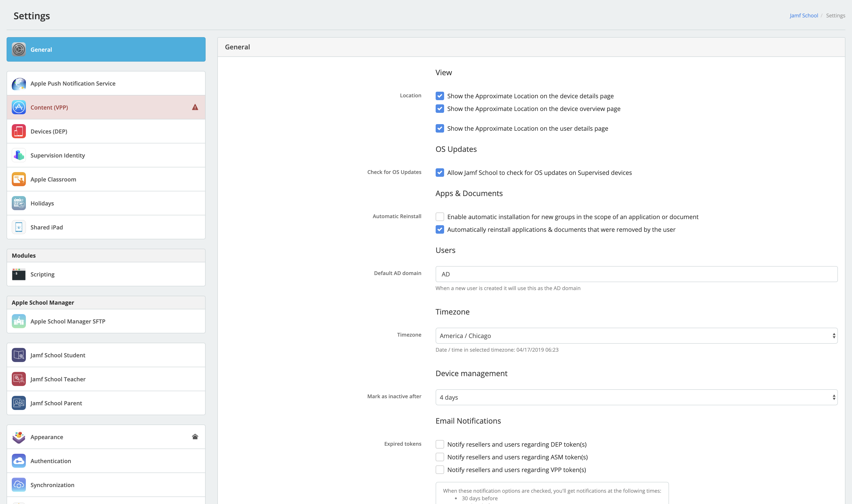This screenshot has width=852, height=504.
Task: Click the Apple School Manager section header
Action: (x=106, y=303)
